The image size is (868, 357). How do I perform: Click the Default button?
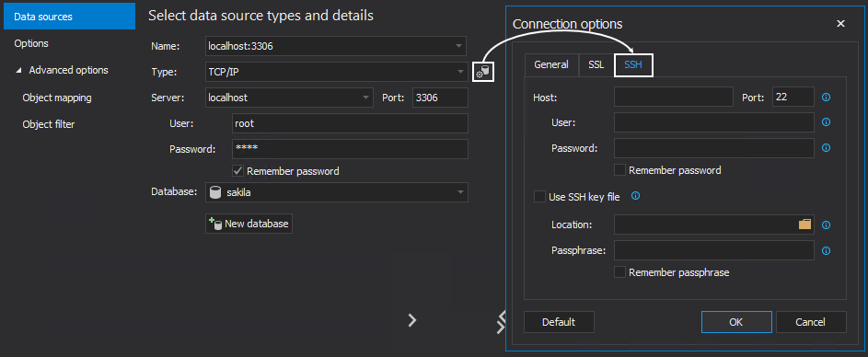pos(559,322)
